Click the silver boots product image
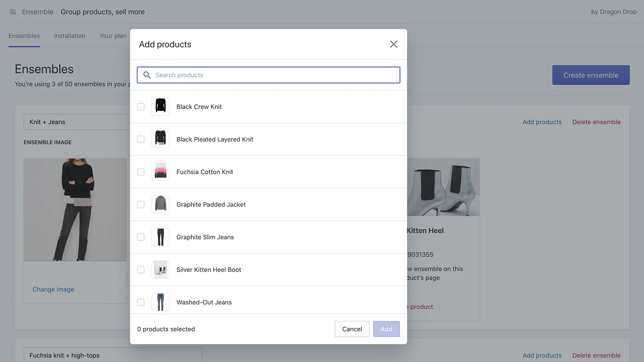The width and height of the screenshot is (644, 362). click(x=443, y=187)
